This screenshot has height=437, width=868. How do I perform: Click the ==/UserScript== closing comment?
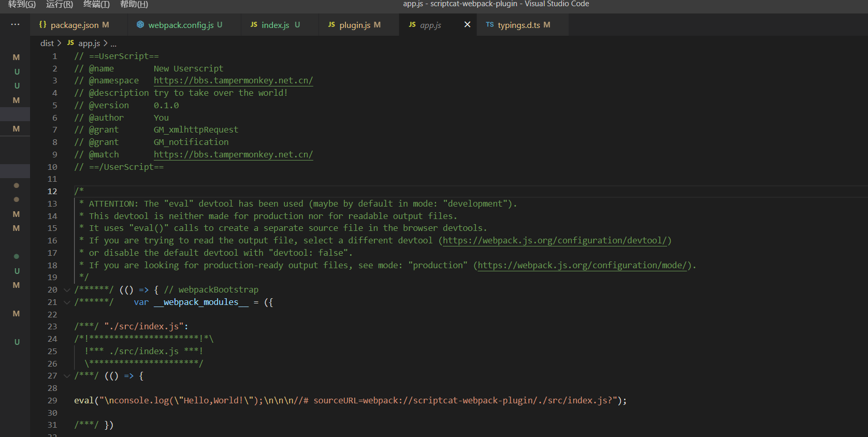click(119, 167)
